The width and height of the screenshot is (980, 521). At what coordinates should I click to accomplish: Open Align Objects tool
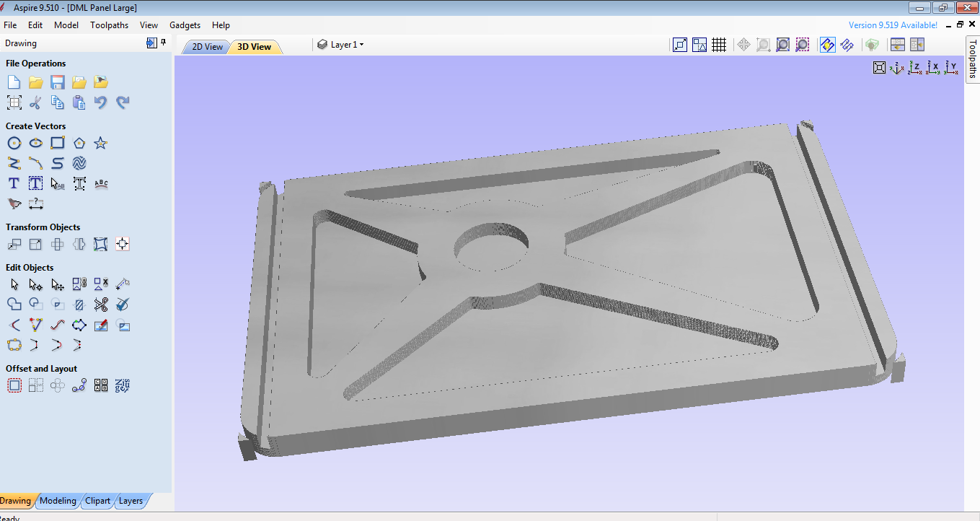(x=123, y=244)
